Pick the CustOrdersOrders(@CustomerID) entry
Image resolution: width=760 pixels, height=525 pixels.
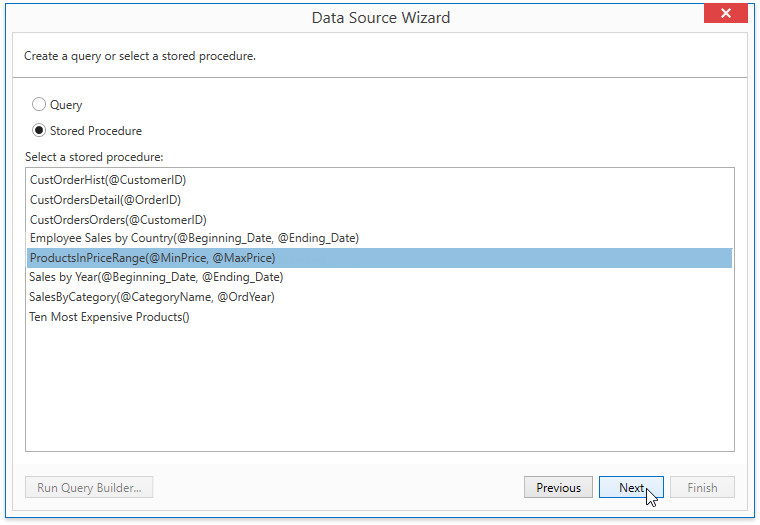(x=380, y=220)
